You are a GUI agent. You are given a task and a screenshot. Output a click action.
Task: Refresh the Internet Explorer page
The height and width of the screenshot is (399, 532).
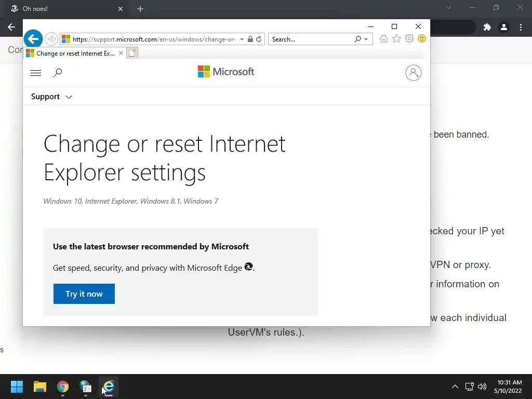[x=259, y=39]
